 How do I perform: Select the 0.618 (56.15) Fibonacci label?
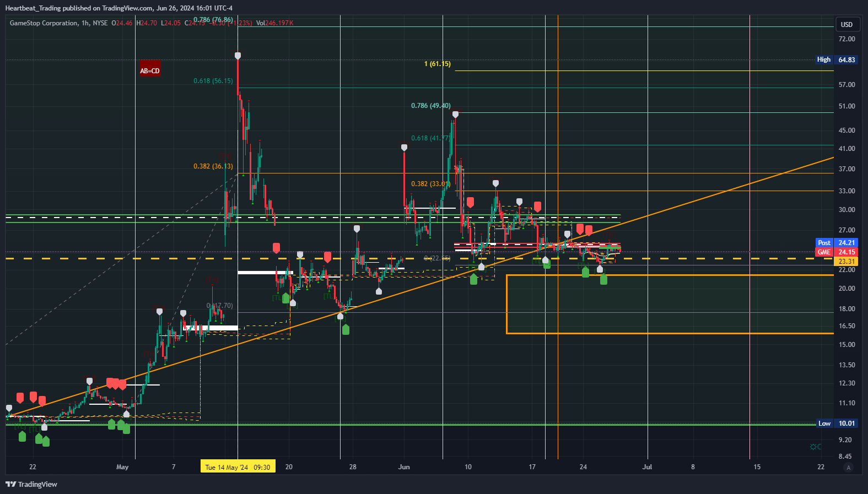point(213,81)
